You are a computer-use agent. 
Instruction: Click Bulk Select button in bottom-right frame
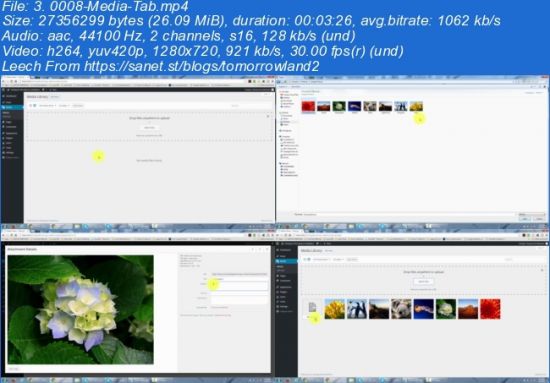(352, 259)
